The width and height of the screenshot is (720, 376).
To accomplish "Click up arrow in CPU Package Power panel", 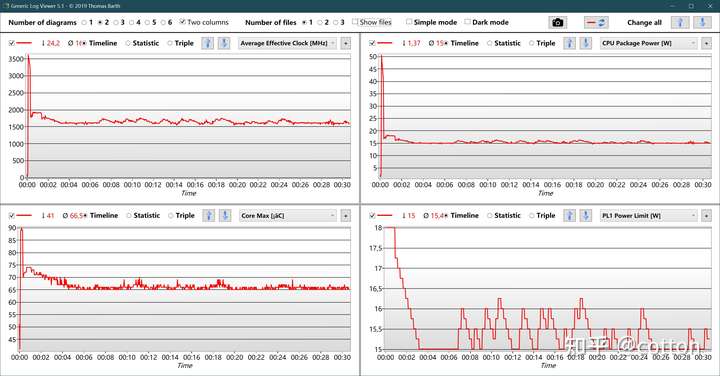I will [x=569, y=43].
